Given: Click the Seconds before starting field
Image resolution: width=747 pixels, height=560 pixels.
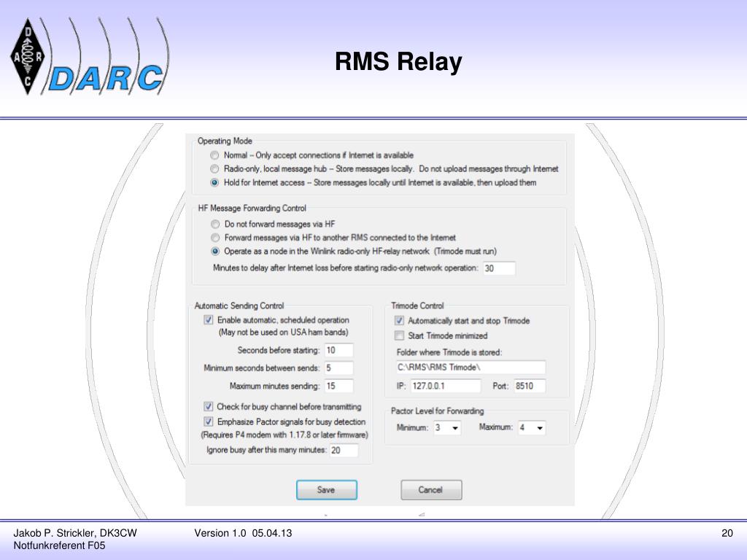Looking at the screenshot, I should pyautogui.click(x=338, y=350).
